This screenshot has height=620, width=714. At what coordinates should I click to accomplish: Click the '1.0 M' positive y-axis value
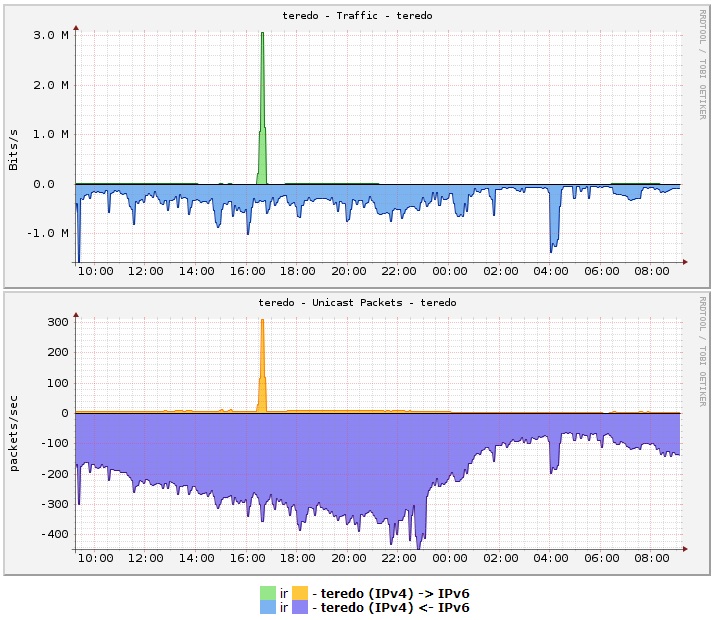pos(51,134)
